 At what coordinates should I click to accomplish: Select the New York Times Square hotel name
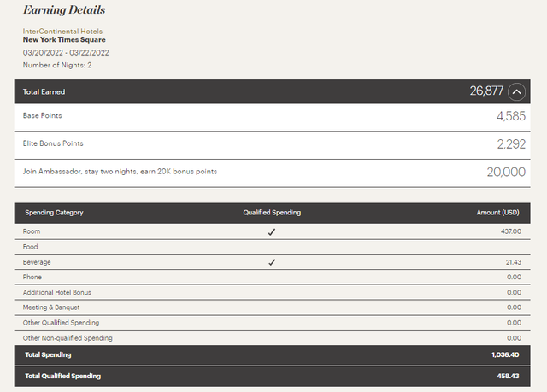click(65, 40)
